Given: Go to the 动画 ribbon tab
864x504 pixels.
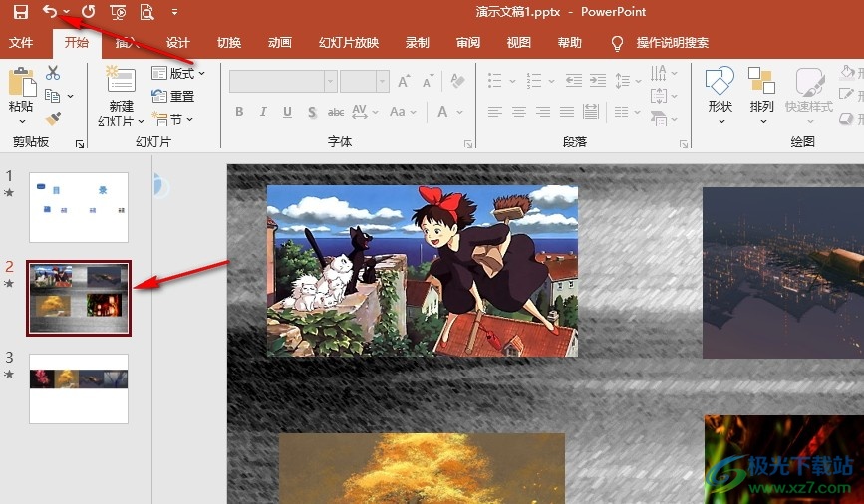Looking at the screenshot, I should [279, 43].
